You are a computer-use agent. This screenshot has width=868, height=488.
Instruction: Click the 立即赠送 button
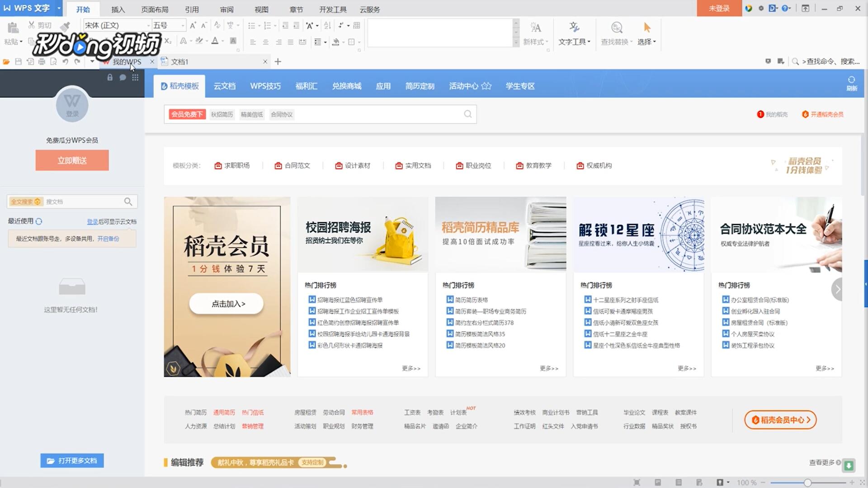72,160
